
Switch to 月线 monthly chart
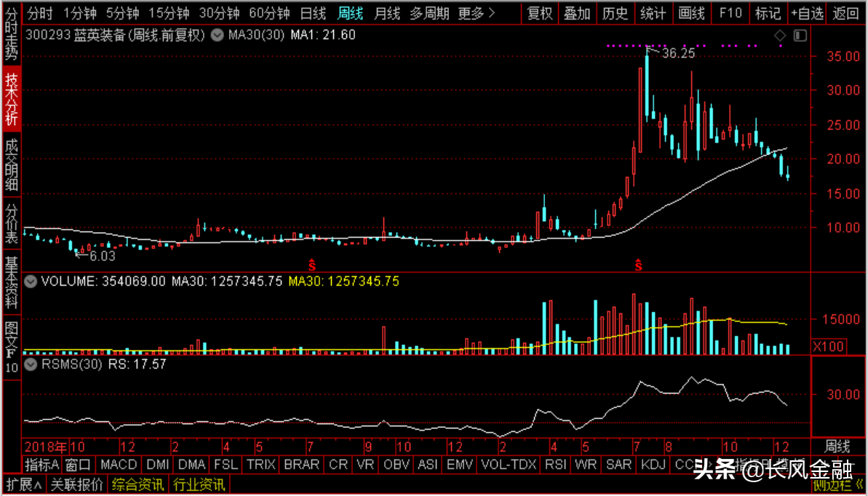[387, 13]
